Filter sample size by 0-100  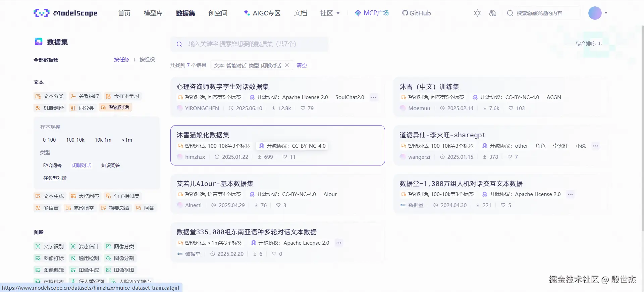click(x=49, y=140)
